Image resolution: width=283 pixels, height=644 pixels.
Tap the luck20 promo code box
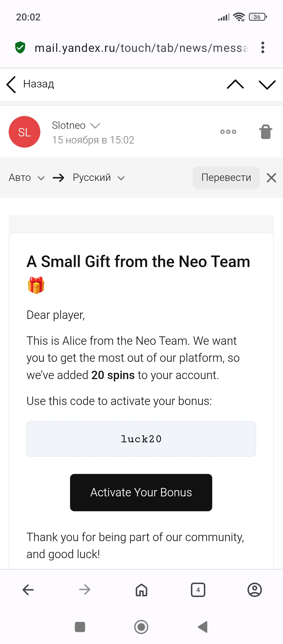141,439
